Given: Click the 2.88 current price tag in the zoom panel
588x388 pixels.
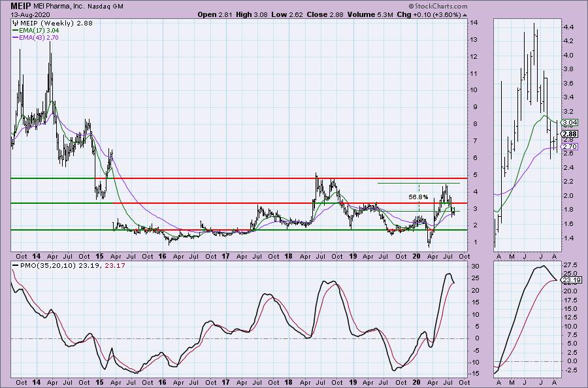Looking at the screenshot, I should (x=570, y=134).
